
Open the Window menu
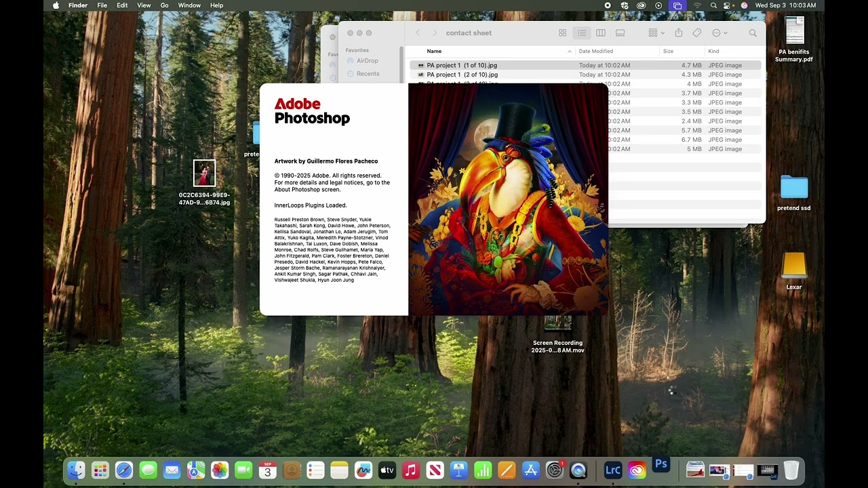[189, 5]
